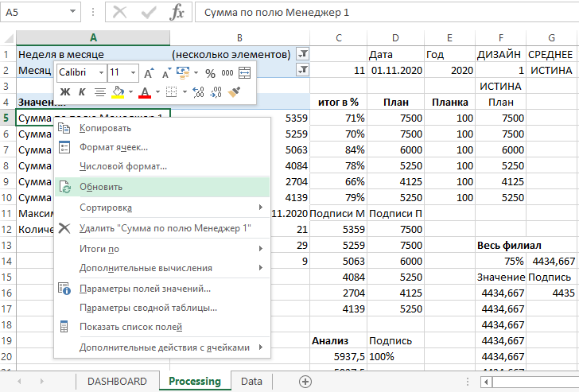Open filter dropdown for Неделя в месяце
This screenshot has width=579, height=392.
pos(302,54)
